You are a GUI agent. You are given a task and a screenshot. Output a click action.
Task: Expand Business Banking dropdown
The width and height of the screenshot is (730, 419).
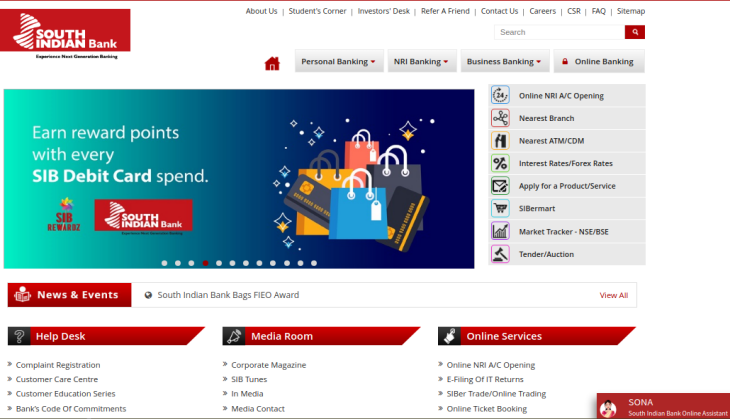point(505,61)
